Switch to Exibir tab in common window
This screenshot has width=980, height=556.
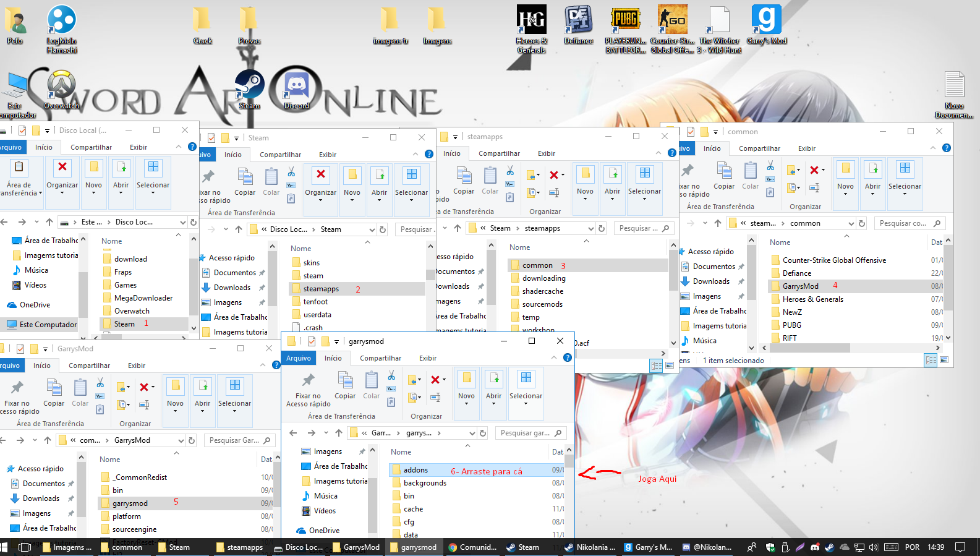807,148
